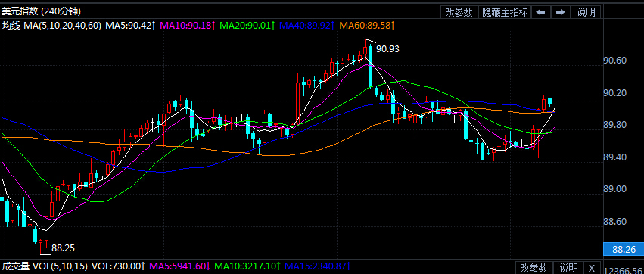The height and width of the screenshot is (274, 644).
Task: Click the 改参数 button at top right
Action: 459,12
